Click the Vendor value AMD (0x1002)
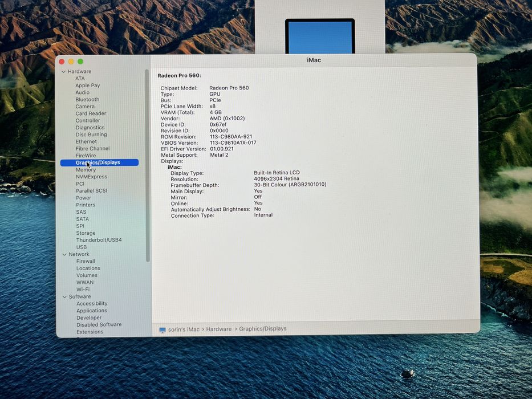 tap(227, 119)
